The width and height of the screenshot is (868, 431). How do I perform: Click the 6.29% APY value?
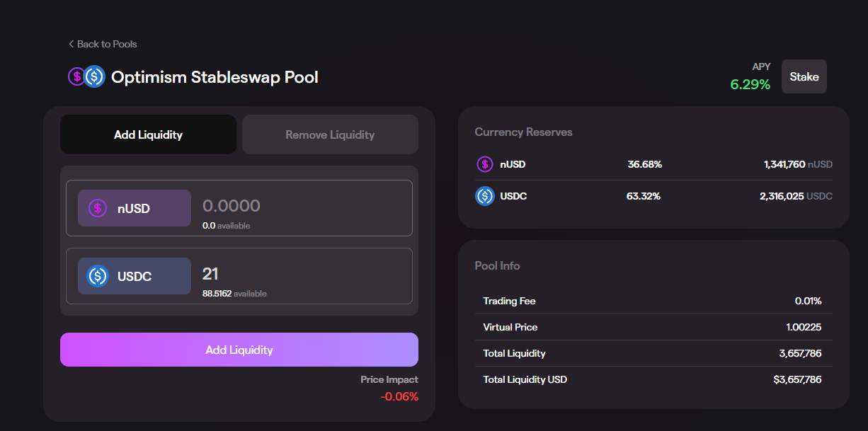point(750,85)
